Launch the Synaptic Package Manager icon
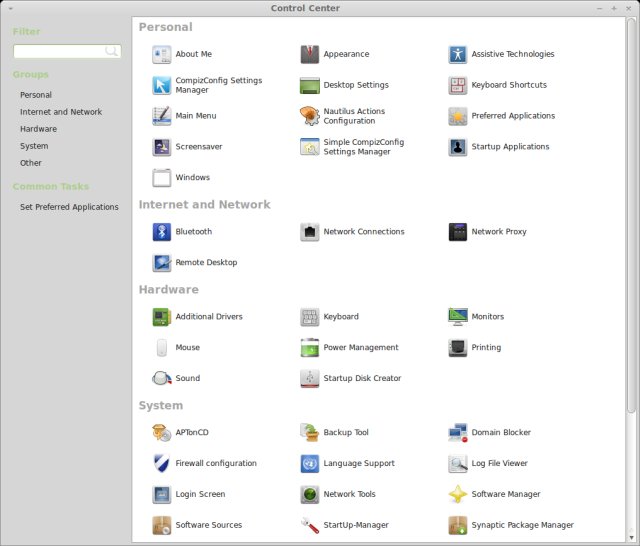 458,526
